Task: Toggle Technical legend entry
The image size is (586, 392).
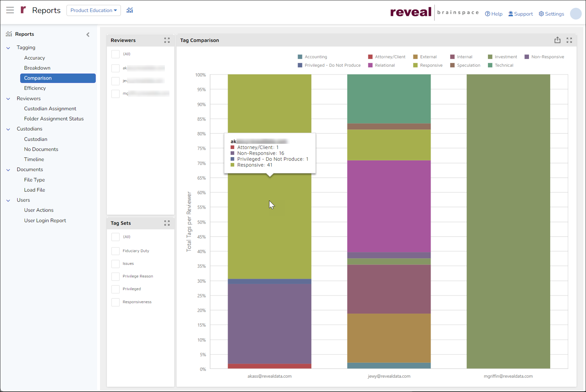Action: (500, 65)
